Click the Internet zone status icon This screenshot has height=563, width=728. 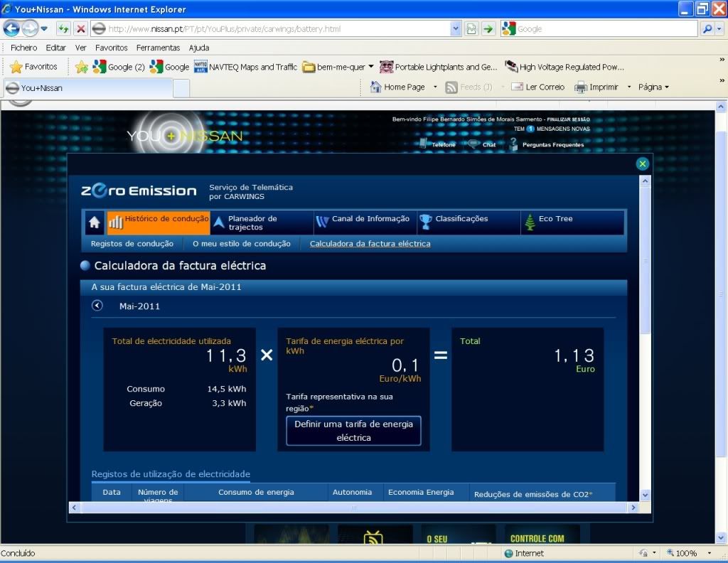[x=509, y=553]
